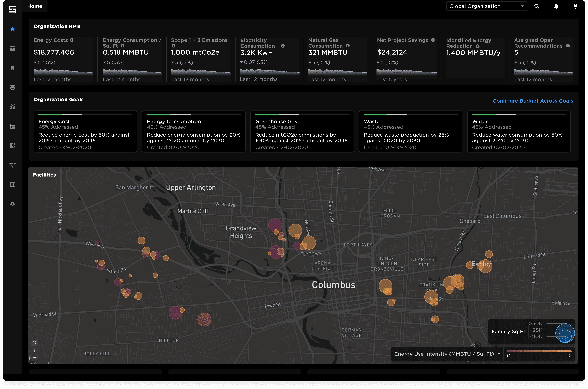Click Configure Budget Across Goals link
The width and height of the screenshot is (588, 389).
tap(533, 101)
